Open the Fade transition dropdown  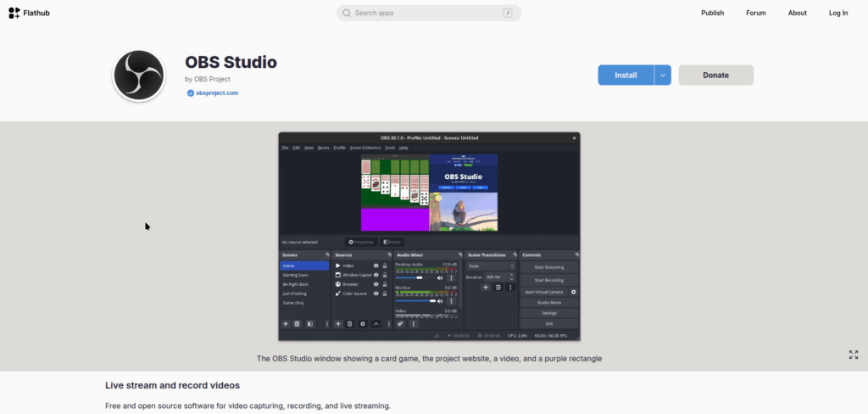point(491,266)
